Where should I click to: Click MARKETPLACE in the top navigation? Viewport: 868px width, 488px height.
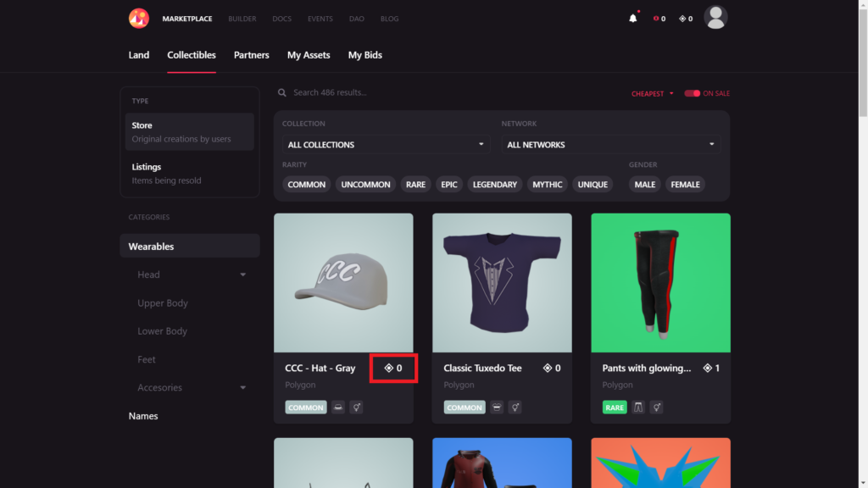coord(187,19)
